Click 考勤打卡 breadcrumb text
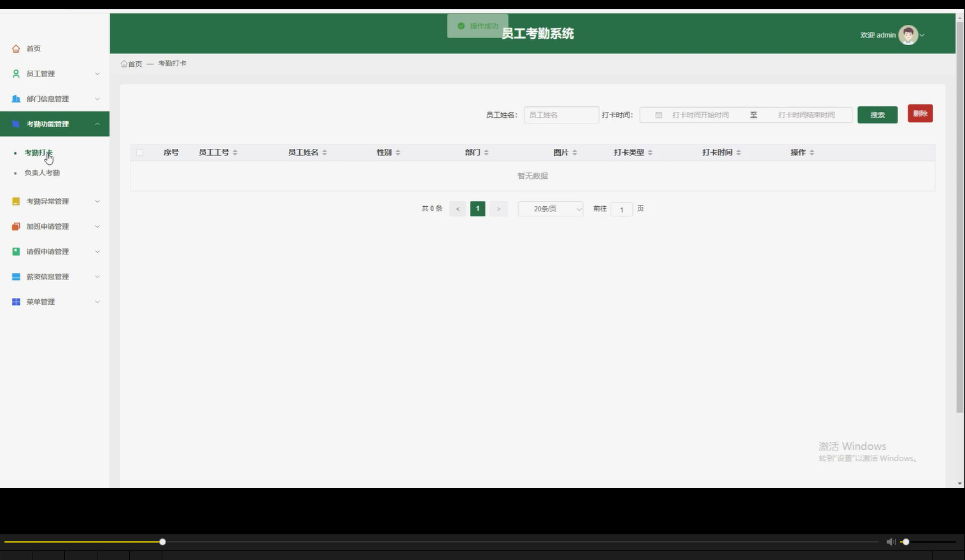 [172, 64]
